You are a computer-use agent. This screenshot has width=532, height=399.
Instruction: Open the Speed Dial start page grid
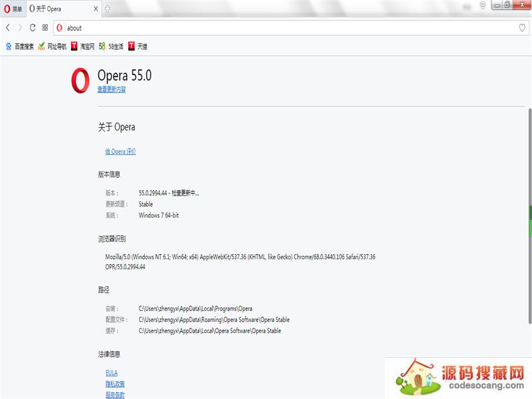45,28
